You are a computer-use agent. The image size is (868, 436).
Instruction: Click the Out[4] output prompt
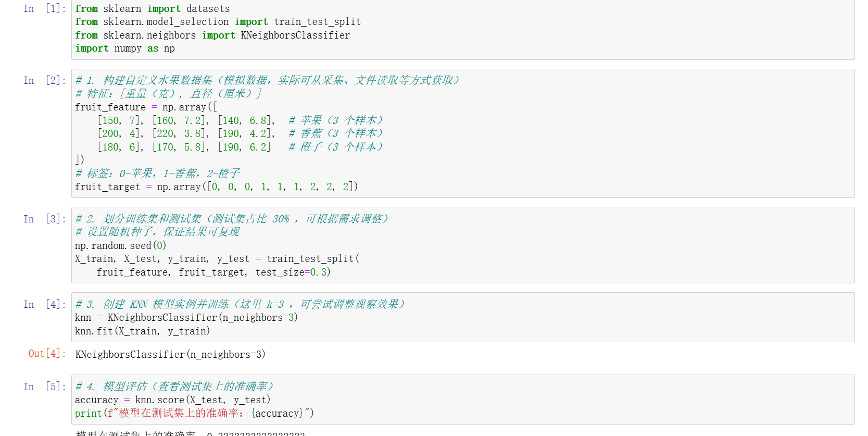pyautogui.click(x=47, y=354)
